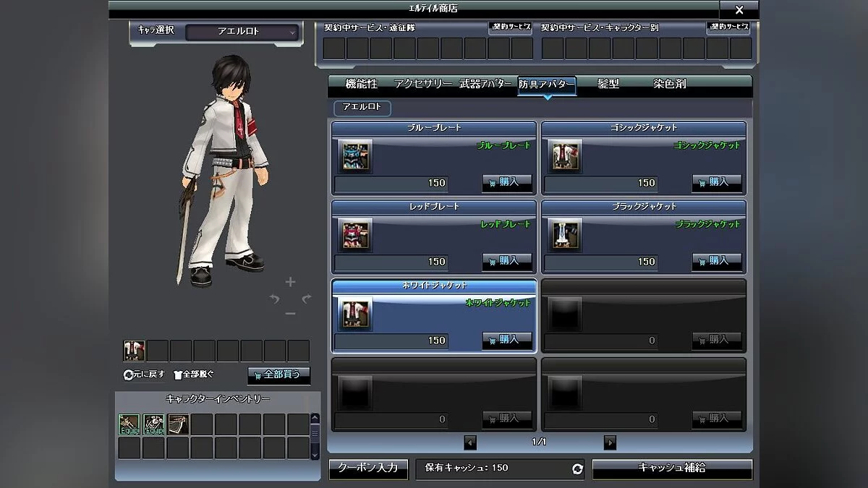Click the キャラクターインベントリー panel header
This screenshot has width=868, height=488.
[x=218, y=399]
